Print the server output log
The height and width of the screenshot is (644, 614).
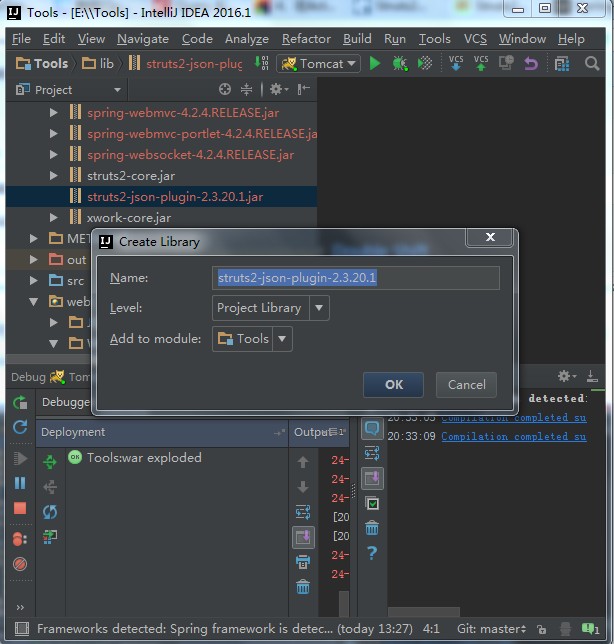tap(303, 562)
